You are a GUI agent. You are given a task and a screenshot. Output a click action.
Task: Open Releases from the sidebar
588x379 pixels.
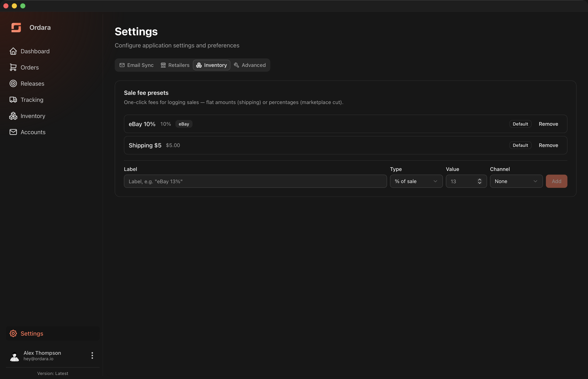33,84
